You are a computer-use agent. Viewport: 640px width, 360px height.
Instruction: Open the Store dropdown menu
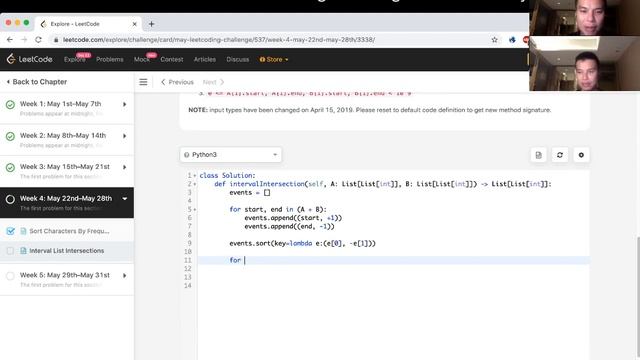274,60
